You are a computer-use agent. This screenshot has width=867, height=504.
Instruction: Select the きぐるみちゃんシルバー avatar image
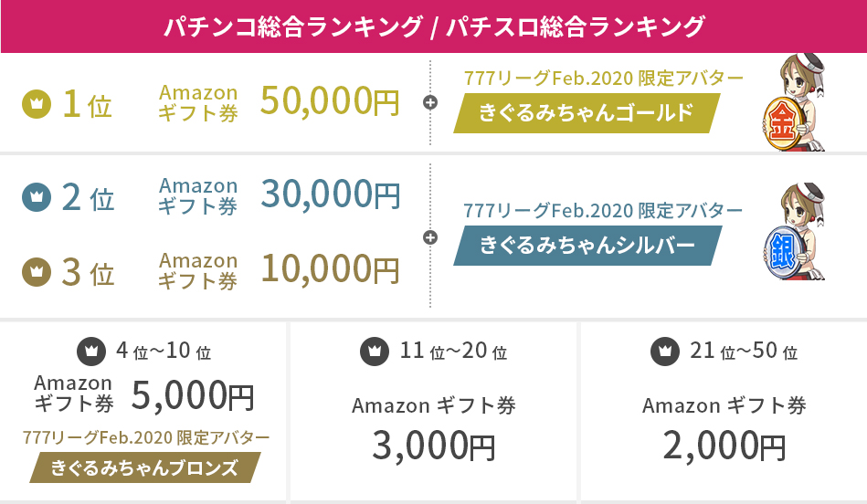pyautogui.click(x=793, y=234)
